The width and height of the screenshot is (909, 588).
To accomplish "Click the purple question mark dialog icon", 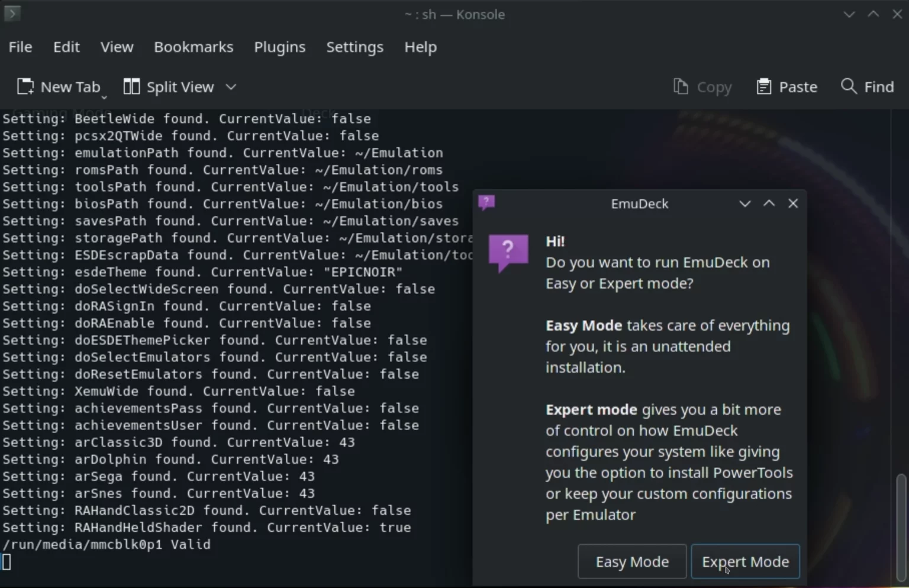I will (x=508, y=253).
